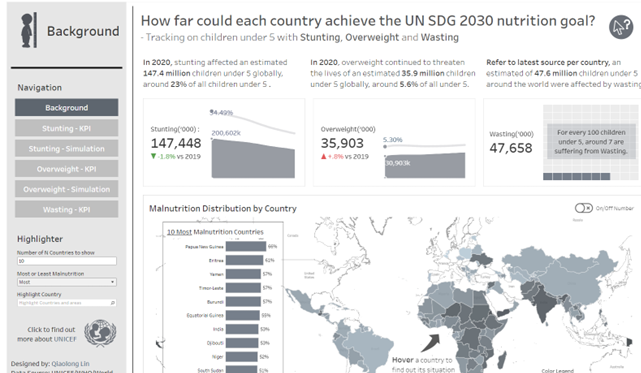Click the green down-triangle stunting change indicator
This screenshot has height=373, width=641.
(153, 156)
